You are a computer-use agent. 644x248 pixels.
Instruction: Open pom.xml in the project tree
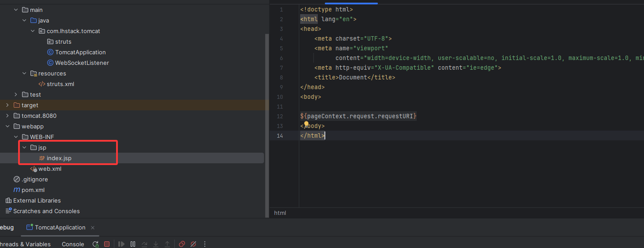click(33, 190)
